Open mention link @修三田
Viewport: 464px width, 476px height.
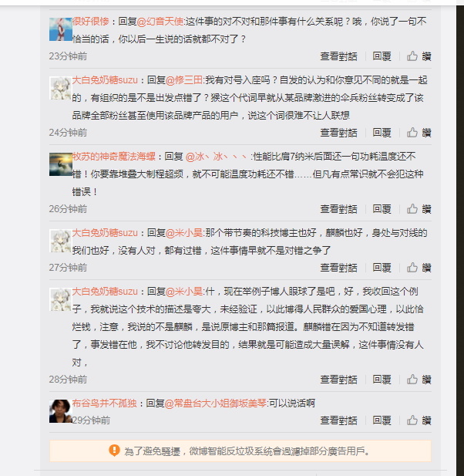[x=184, y=79]
